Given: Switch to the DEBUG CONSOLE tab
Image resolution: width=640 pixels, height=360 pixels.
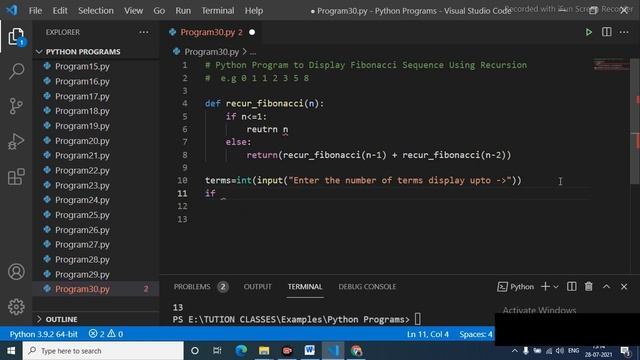Looking at the screenshot, I should [x=367, y=287].
